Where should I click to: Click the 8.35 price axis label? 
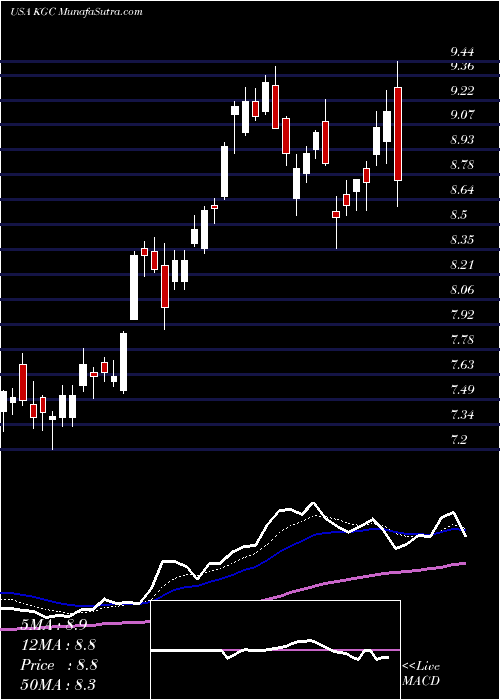pyautogui.click(x=462, y=240)
